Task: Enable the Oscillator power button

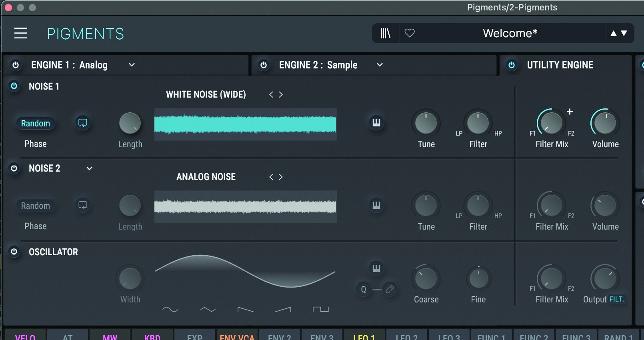Action: click(x=14, y=252)
